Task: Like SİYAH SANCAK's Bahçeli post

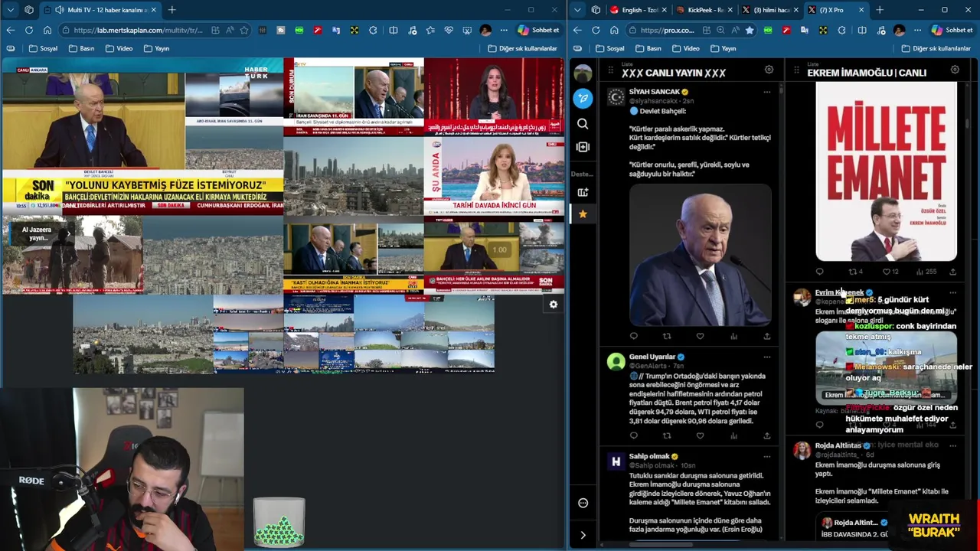Action: 700,336
